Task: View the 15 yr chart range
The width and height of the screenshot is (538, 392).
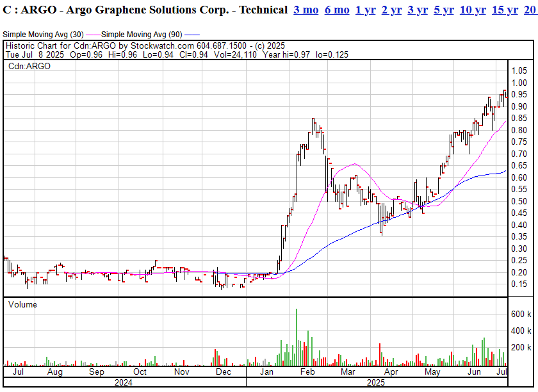Action: [x=505, y=10]
